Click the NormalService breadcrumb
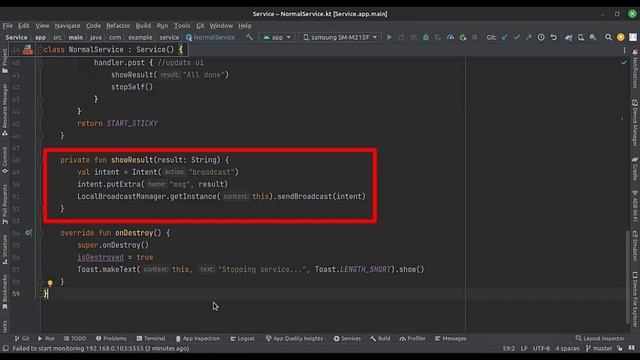The image size is (640, 360). click(x=211, y=37)
